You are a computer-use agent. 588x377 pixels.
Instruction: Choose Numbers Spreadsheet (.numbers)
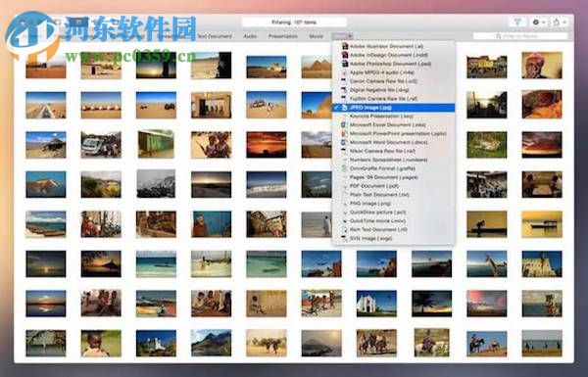pyautogui.click(x=393, y=160)
